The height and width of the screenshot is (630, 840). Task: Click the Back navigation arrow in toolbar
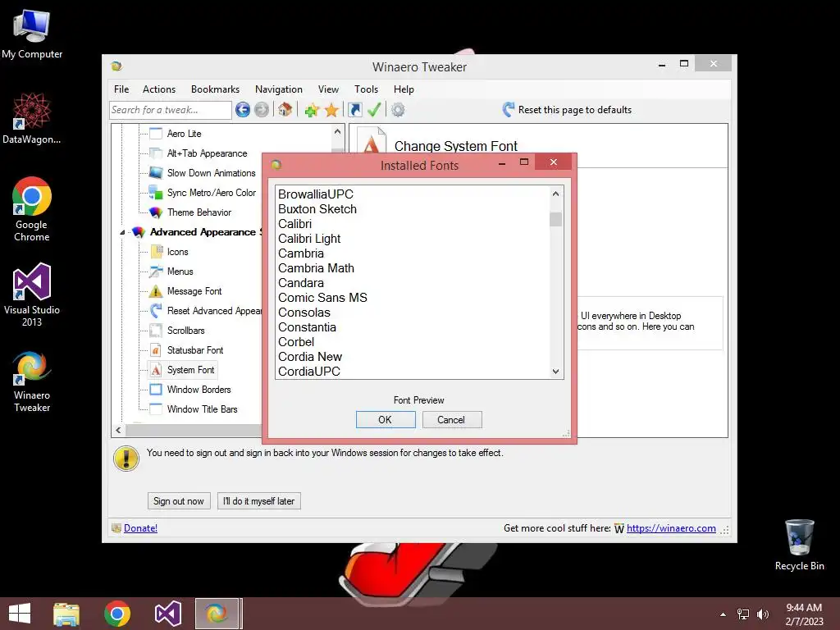pyautogui.click(x=243, y=110)
